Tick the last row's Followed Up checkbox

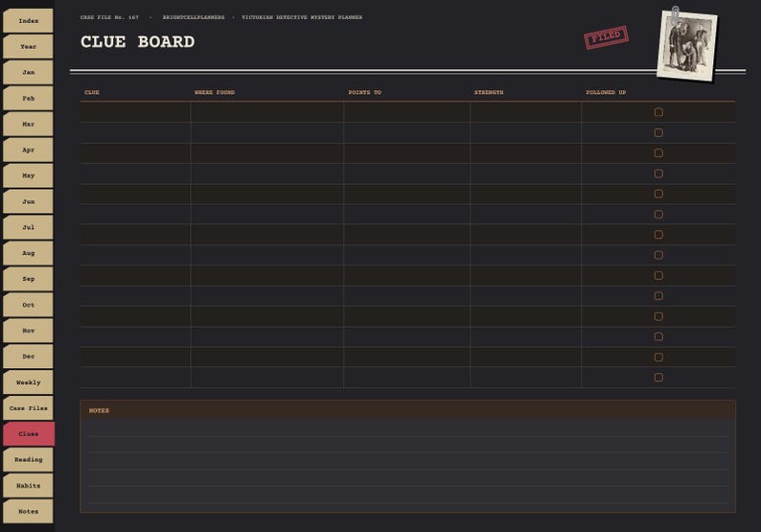click(658, 377)
